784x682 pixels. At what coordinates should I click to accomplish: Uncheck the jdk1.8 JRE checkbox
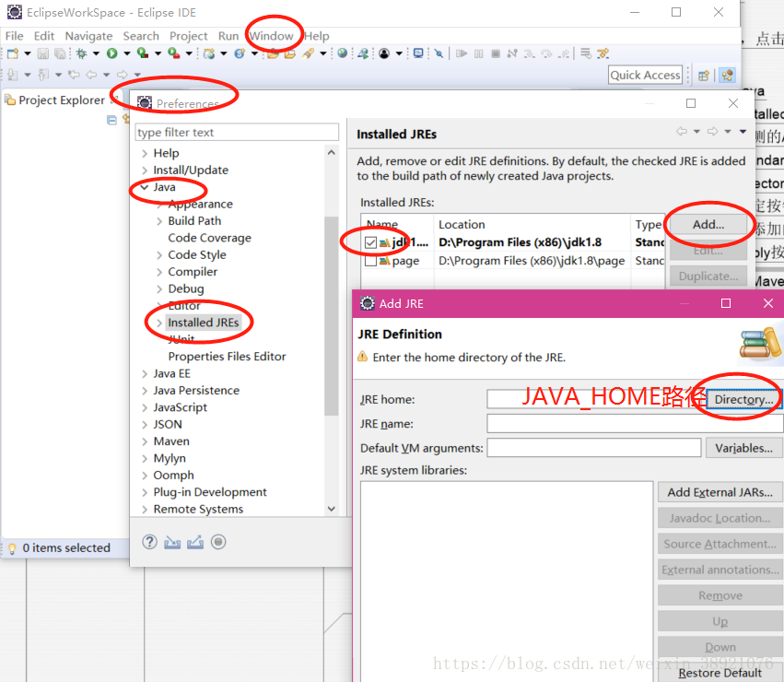pyautogui.click(x=370, y=242)
